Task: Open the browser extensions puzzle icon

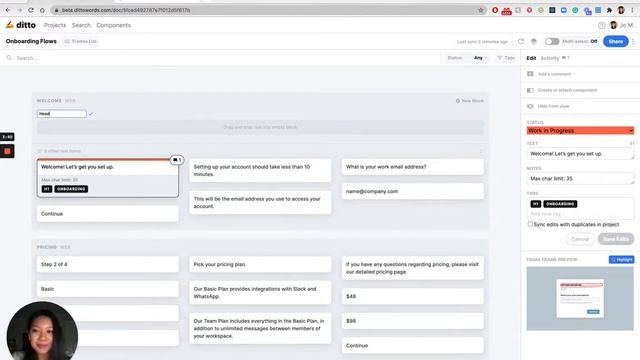Action: [609, 10]
